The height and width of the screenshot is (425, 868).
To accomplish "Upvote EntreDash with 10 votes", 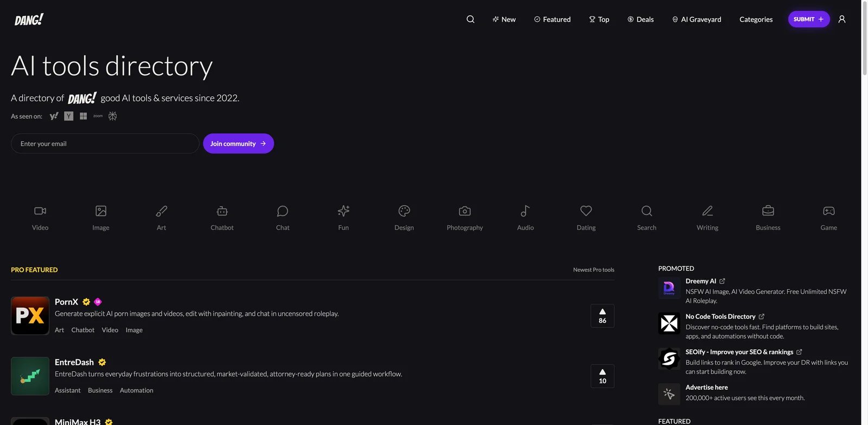I will coord(602,376).
